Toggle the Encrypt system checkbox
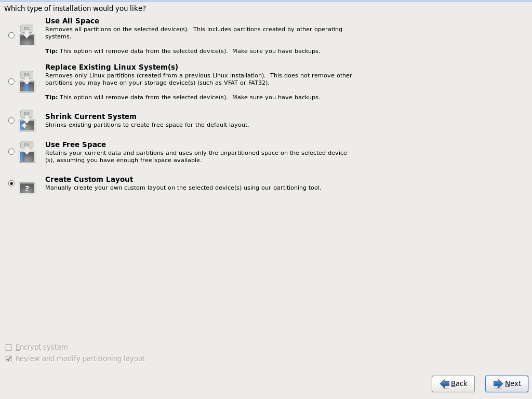The width and height of the screenshot is (532, 399). [9, 348]
